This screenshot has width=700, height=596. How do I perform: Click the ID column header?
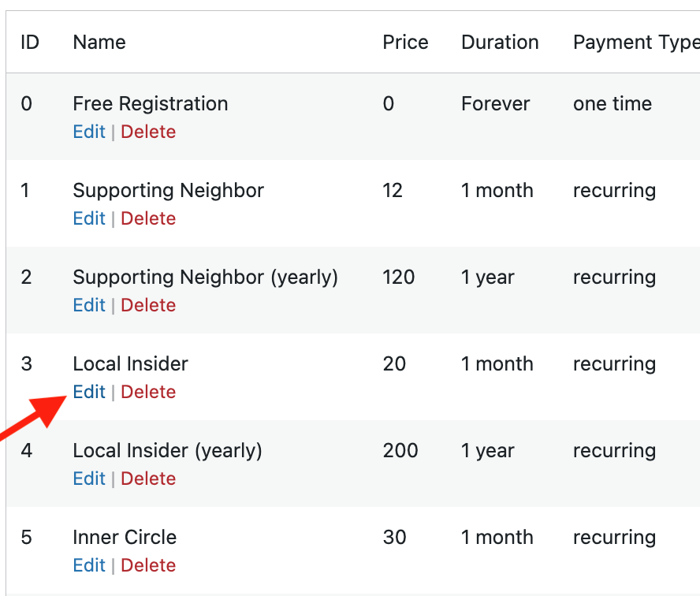[29, 42]
